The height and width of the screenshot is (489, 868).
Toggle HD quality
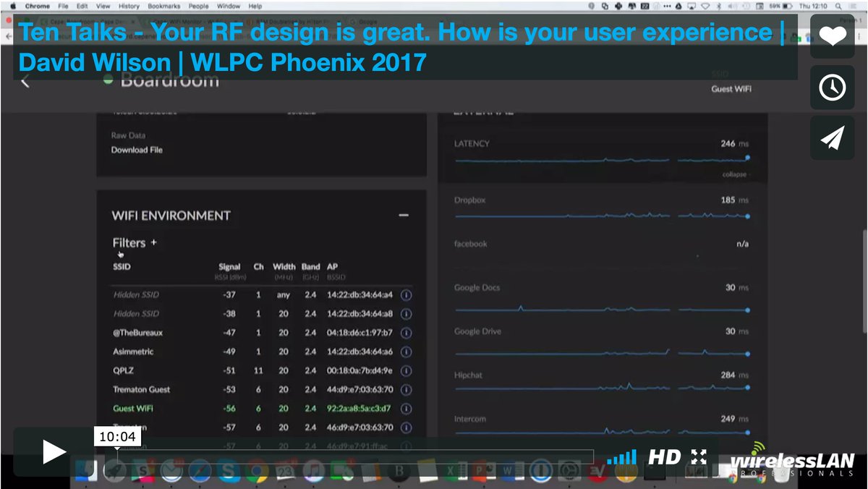(x=664, y=457)
